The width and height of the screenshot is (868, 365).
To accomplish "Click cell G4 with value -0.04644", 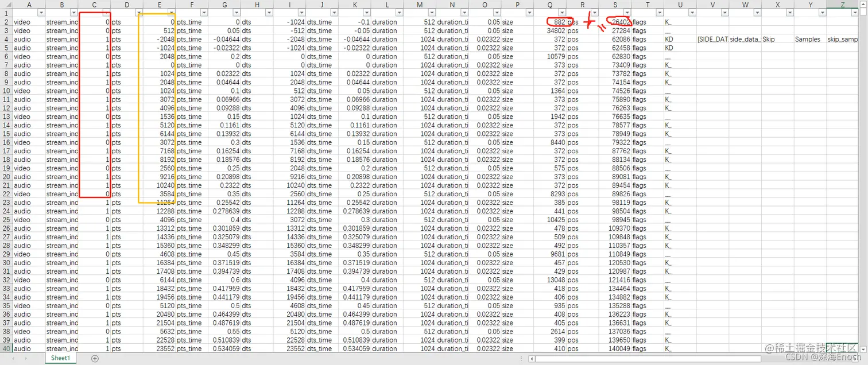I will pos(224,40).
